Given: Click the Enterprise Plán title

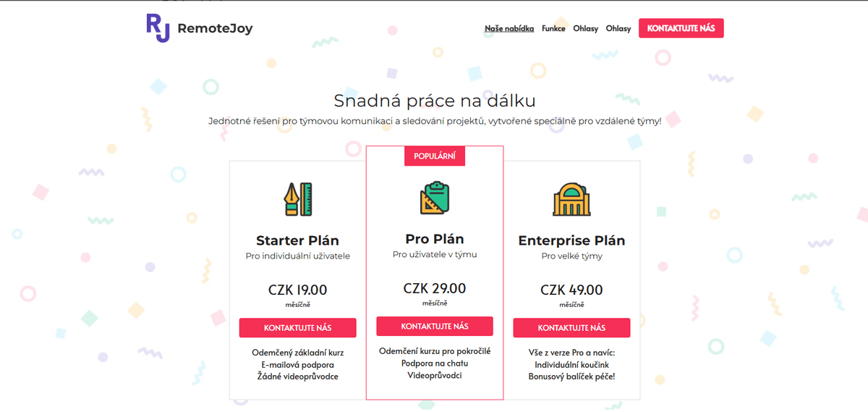Looking at the screenshot, I should click(x=571, y=240).
